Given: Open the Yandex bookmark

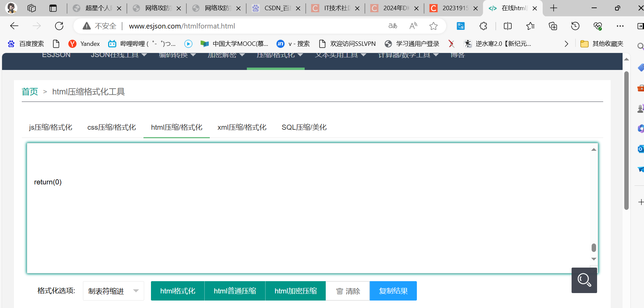Looking at the screenshot, I should [x=84, y=43].
